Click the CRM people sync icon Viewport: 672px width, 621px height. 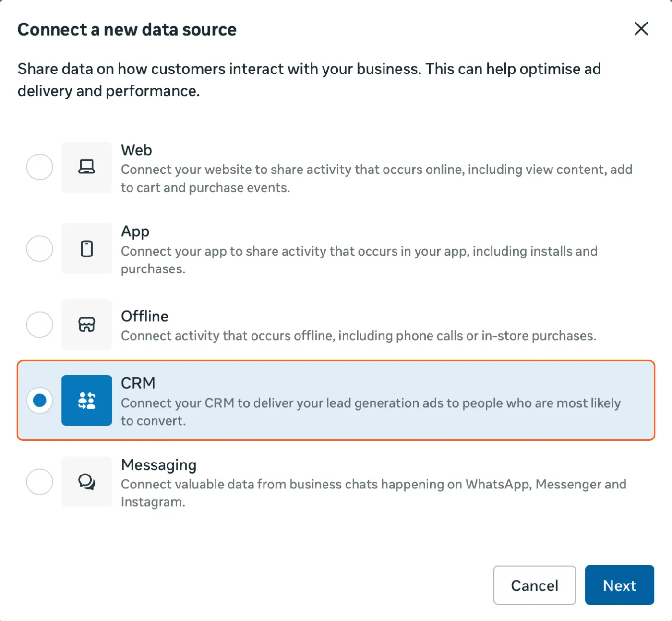[86, 400]
